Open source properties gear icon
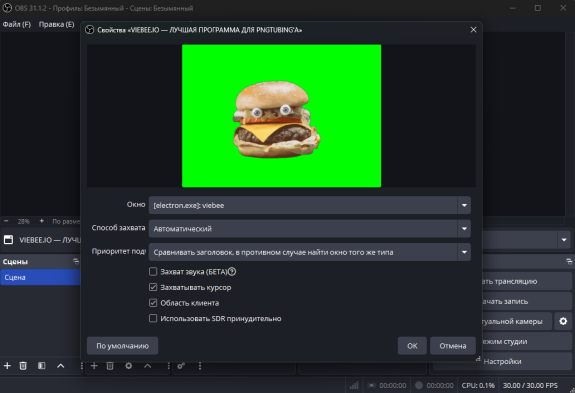Screen dimensions: 575x393 128,366
